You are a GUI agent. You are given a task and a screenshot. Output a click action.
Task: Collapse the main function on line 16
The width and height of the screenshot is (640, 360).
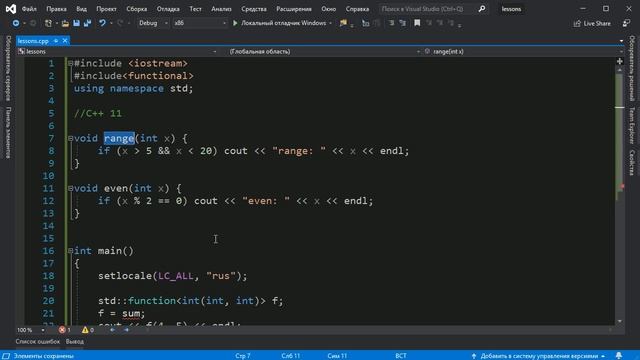click(70, 251)
